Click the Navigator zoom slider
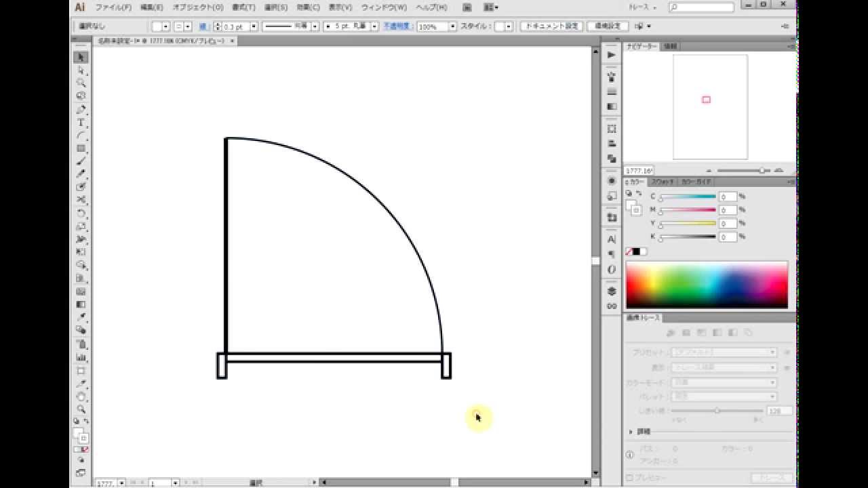This screenshot has width=868, height=488. click(x=745, y=171)
